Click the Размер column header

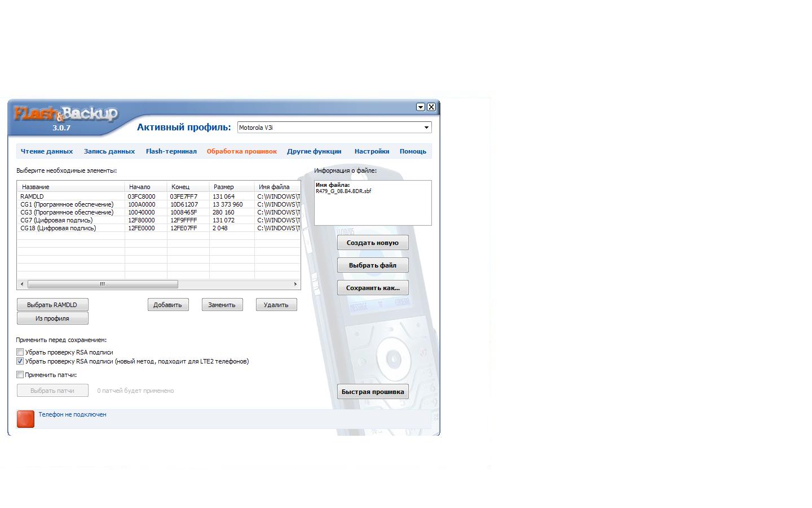pos(232,187)
